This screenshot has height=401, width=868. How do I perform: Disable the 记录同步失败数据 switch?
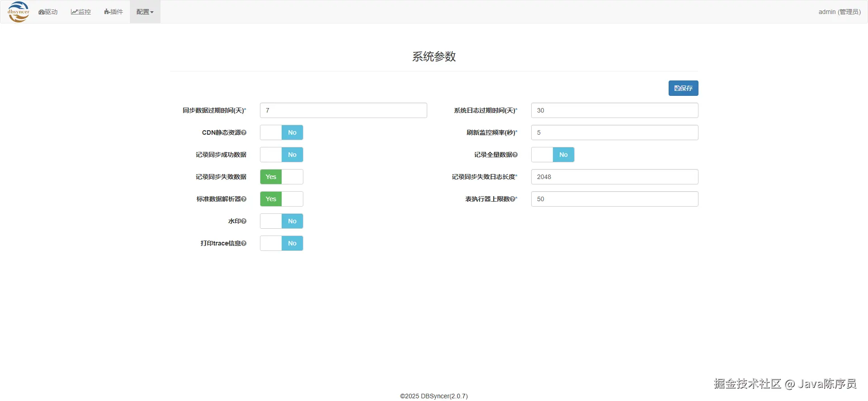coord(282,177)
